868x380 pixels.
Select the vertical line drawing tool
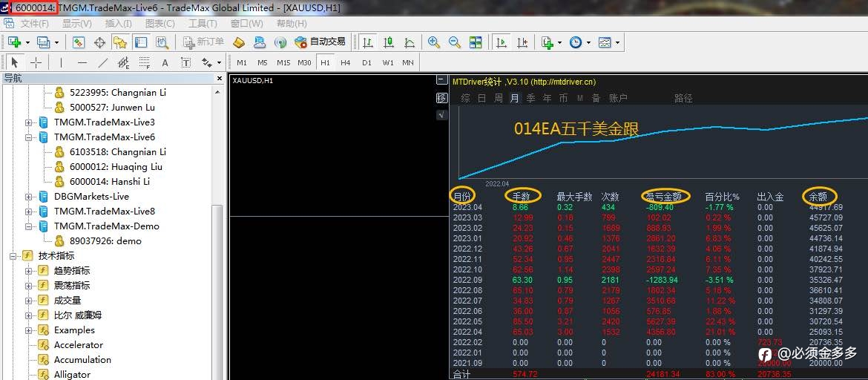coord(61,62)
